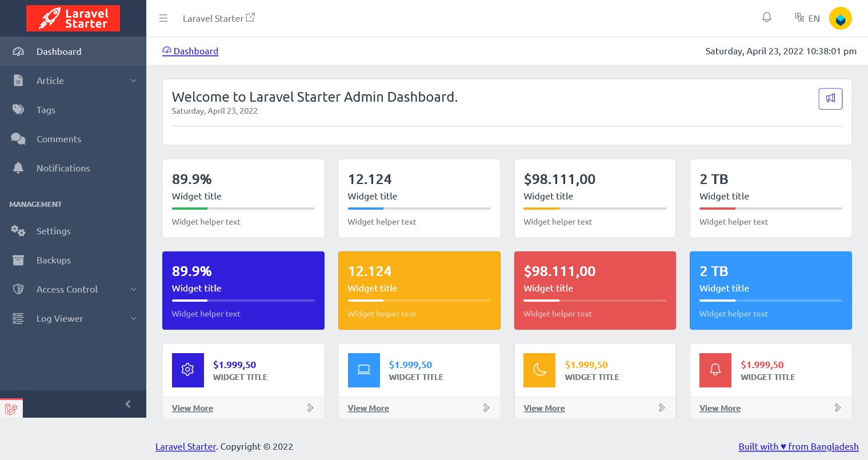The image size is (868, 460).
Task: Click the Log Viewer list icon
Action: tap(18, 318)
